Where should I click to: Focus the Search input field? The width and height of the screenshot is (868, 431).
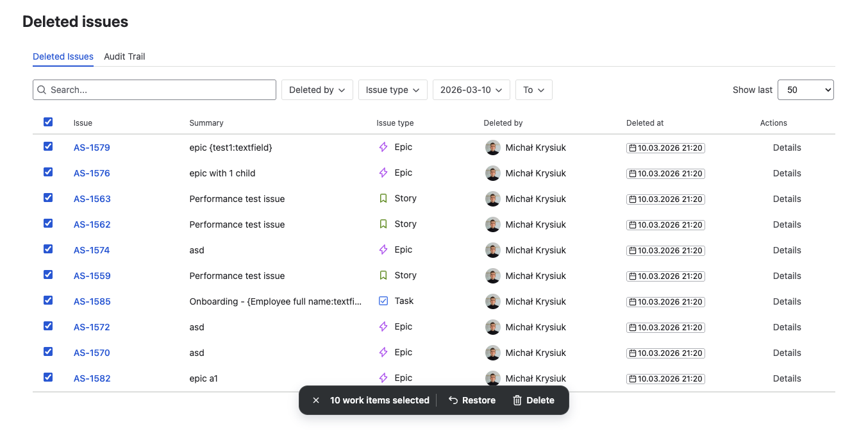160,90
